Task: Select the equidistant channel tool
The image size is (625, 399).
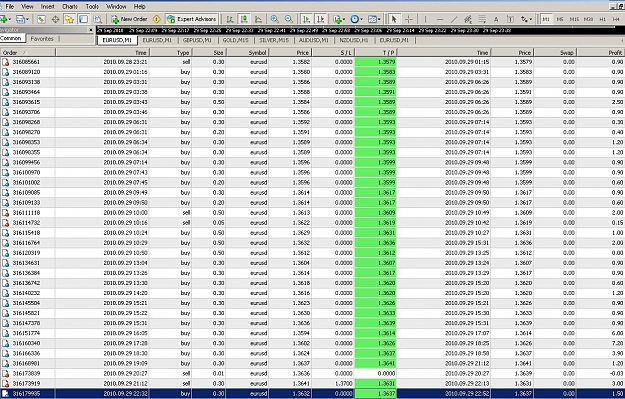Action: (x=468, y=19)
